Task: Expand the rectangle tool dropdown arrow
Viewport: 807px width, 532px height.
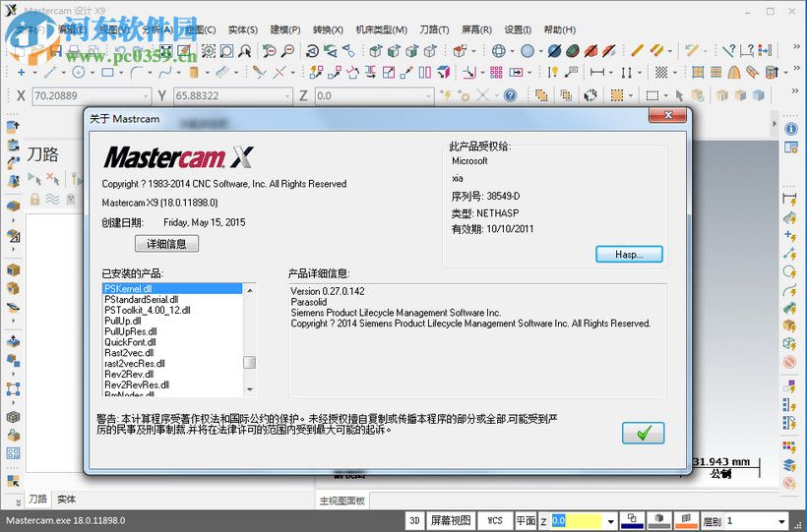Action: [x=121, y=73]
